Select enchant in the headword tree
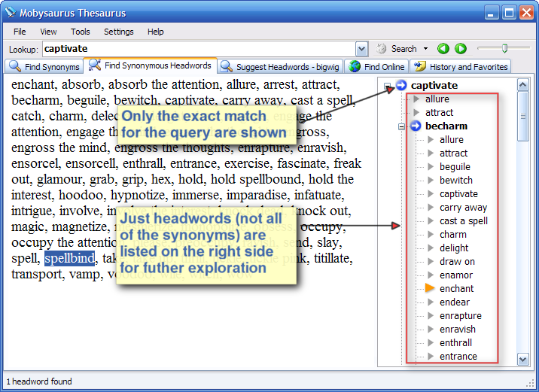 456,288
